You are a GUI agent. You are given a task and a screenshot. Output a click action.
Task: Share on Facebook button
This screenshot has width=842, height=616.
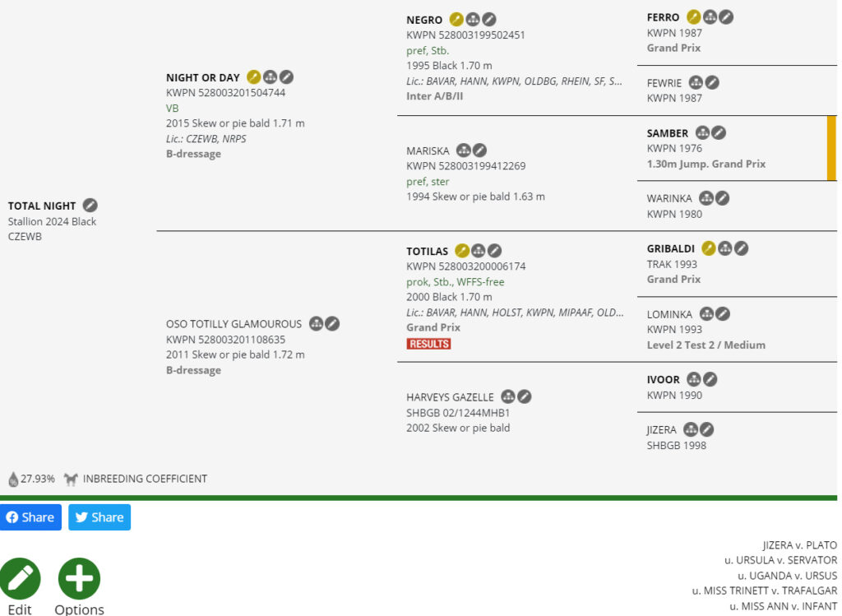(x=30, y=516)
